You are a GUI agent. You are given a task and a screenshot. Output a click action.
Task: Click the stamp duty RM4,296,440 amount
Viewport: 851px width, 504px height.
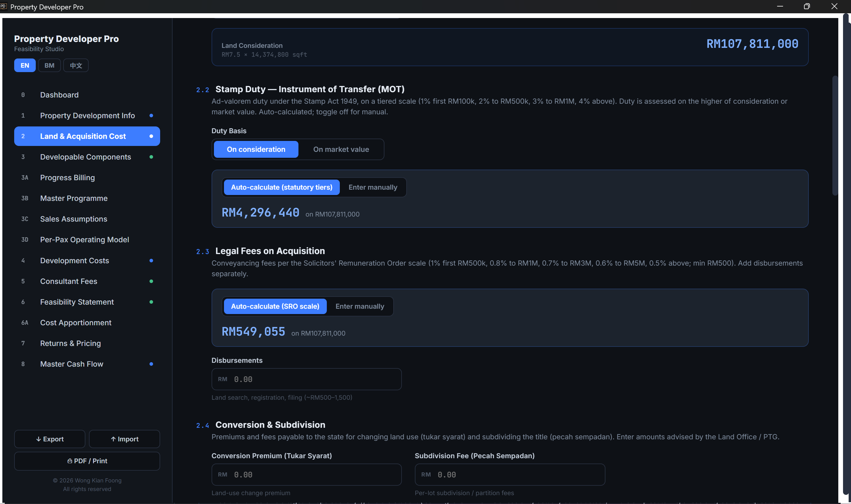[x=260, y=213]
